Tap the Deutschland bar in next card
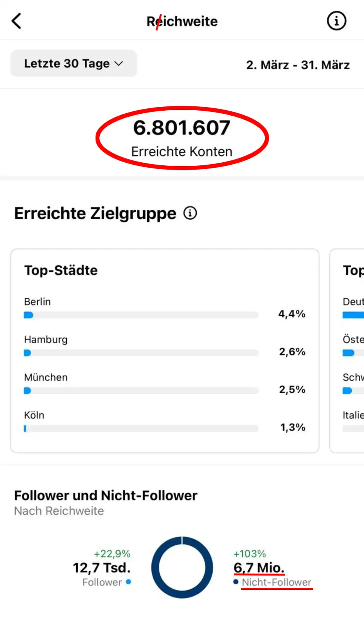364x621 pixels. click(353, 315)
